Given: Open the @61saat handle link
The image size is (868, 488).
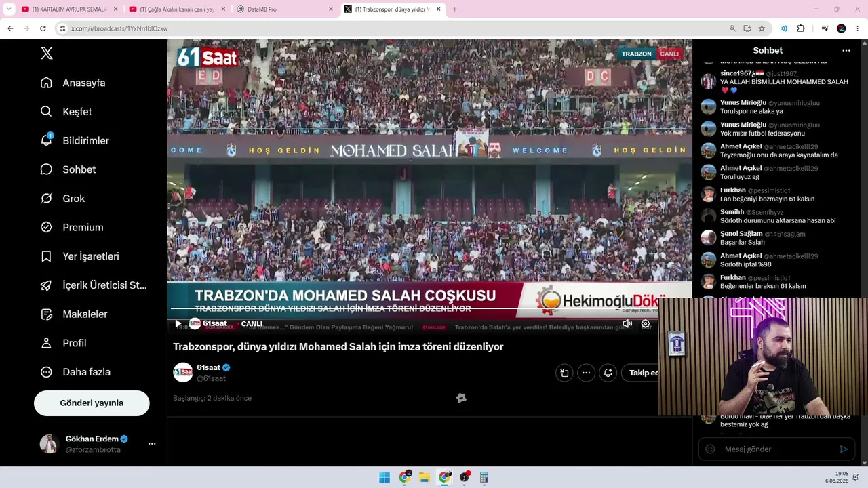Looking at the screenshot, I should [x=211, y=378].
